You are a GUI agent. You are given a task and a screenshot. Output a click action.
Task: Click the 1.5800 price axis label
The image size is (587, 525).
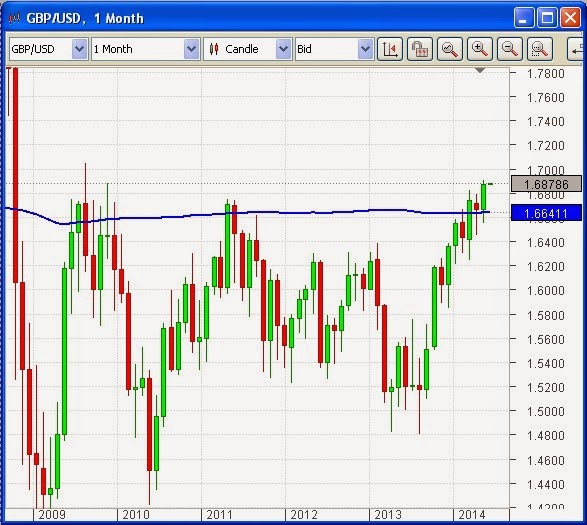point(545,315)
